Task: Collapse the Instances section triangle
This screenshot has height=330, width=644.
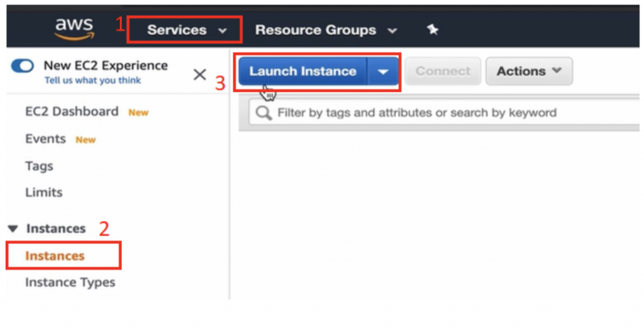Action: coord(13,229)
